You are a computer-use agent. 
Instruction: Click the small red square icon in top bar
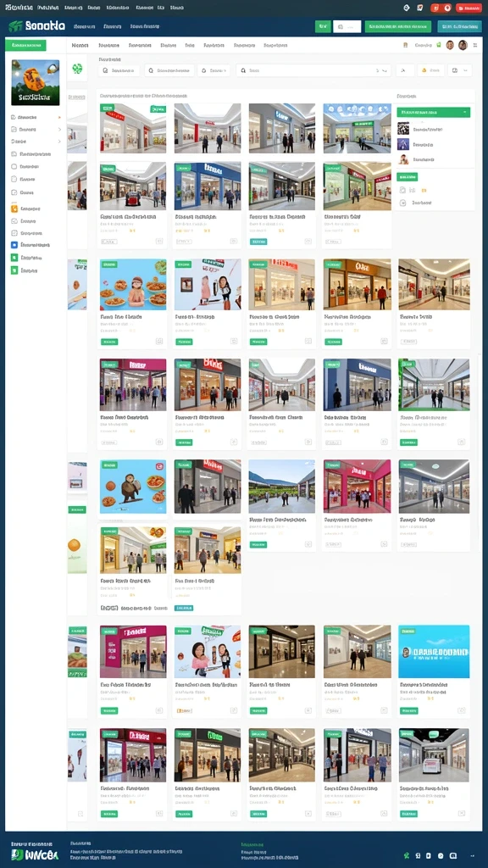(x=435, y=8)
